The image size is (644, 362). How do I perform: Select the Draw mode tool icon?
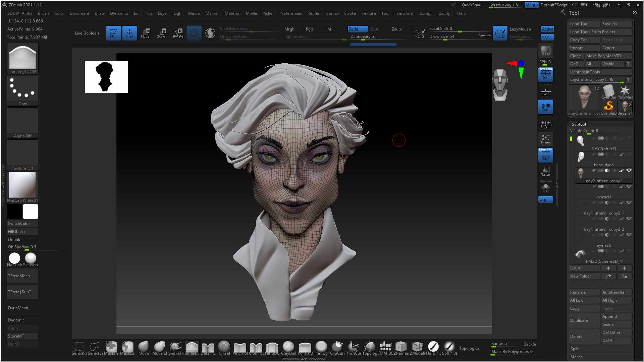130,33
